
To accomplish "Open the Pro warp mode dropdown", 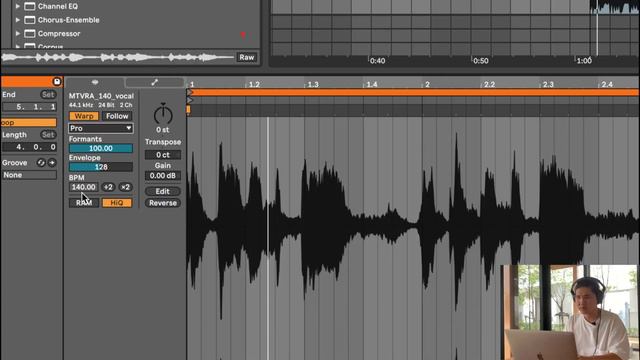I will [100, 128].
